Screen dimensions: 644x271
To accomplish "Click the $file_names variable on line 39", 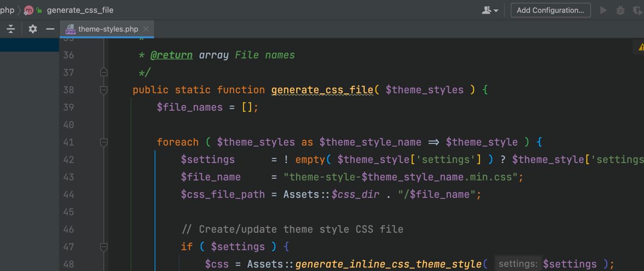I will click(190, 107).
